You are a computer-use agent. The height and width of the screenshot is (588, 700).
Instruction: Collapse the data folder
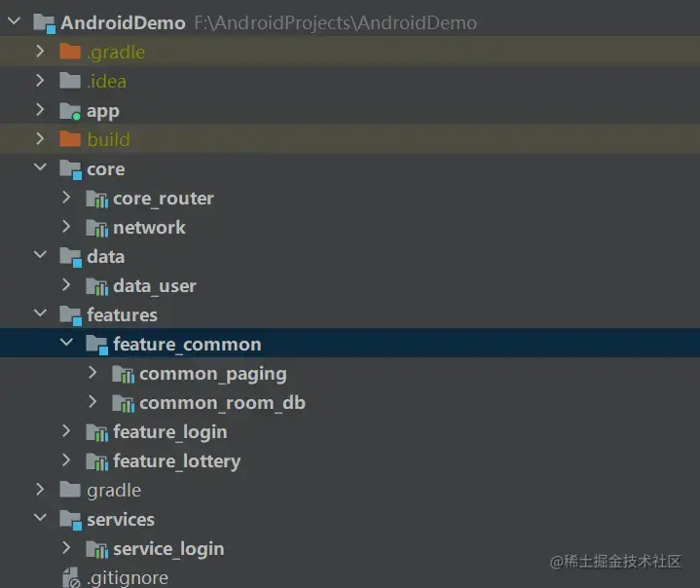coord(40,255)
